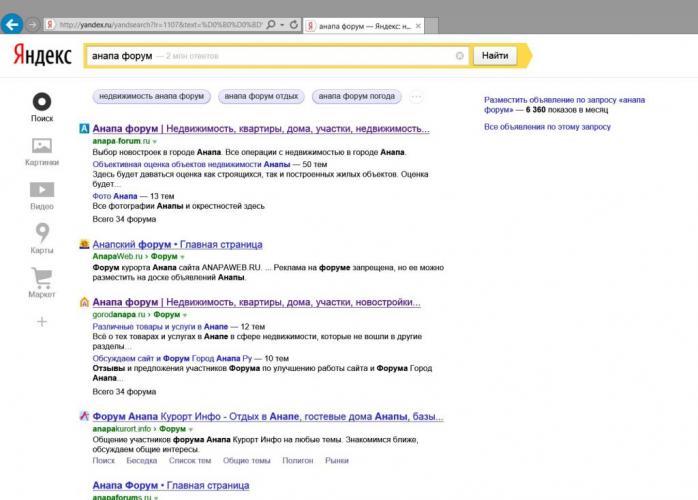Select the 'анапа форум — Яндекс' tab
The image size is (698, 500).
click(363, 26)
